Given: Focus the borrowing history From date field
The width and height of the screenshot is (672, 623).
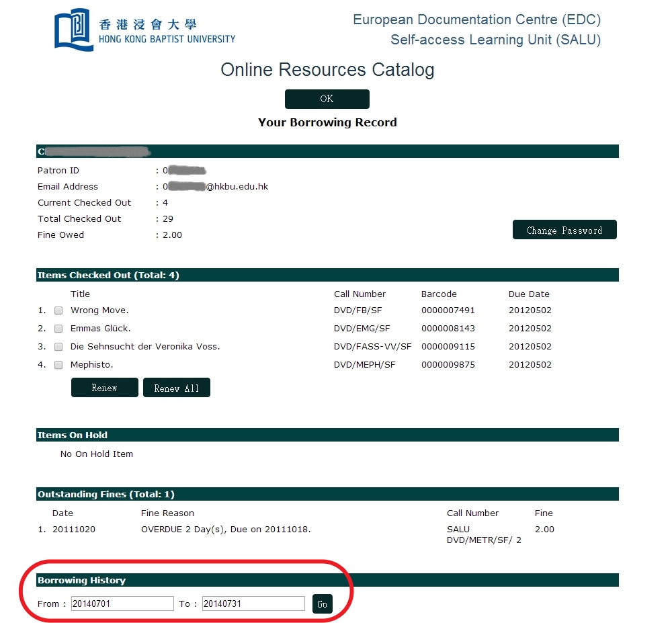Looking at the screenshot, I should [122, 604].
